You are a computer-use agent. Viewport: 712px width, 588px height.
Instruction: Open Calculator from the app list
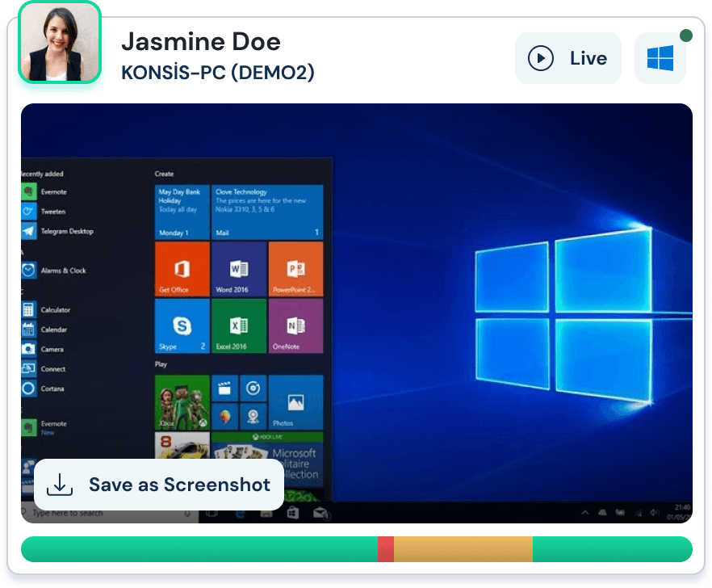pyautogui.click(x=55, y=310)
